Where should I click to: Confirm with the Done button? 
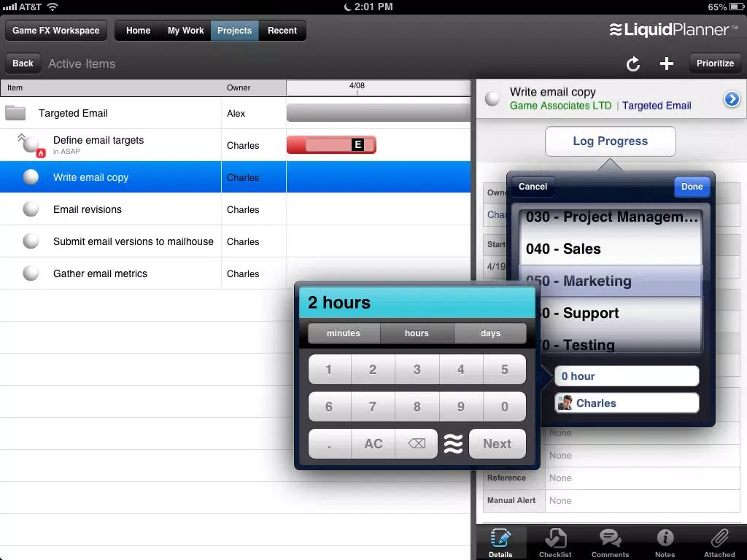coord(692,187)
